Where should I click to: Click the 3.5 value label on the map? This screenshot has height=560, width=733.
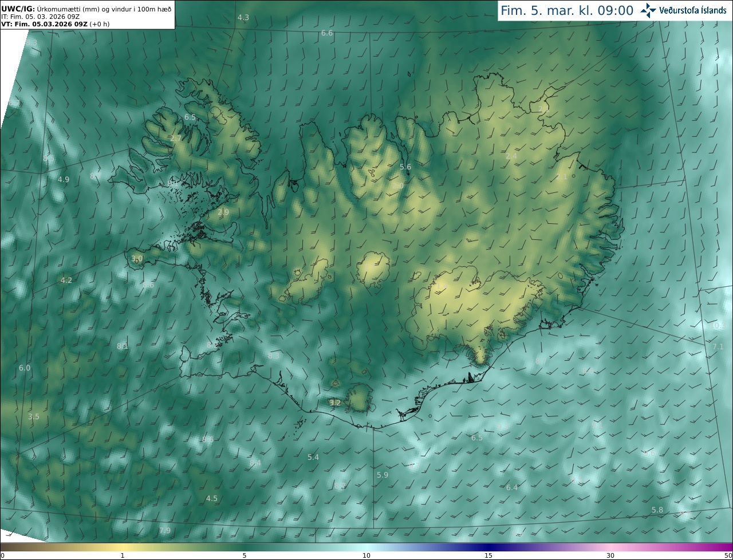pos(34,417)
